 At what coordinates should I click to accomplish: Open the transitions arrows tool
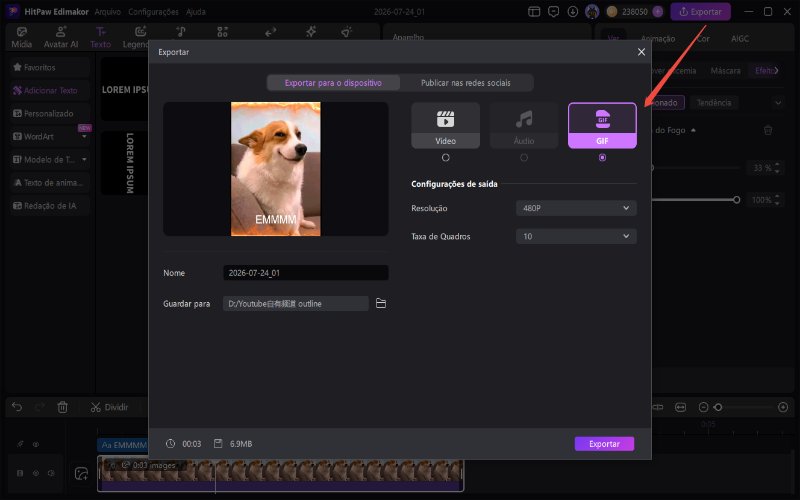(270, 32)
